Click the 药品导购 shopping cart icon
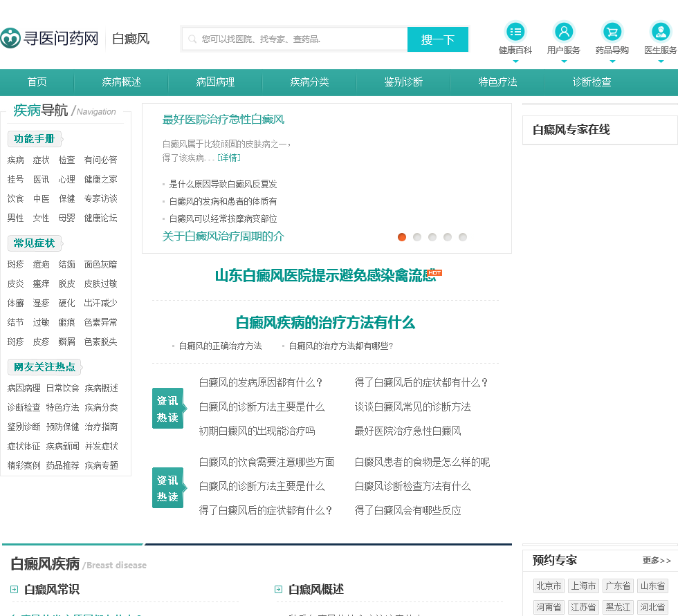The image size is (678, 616). (612, 32)
